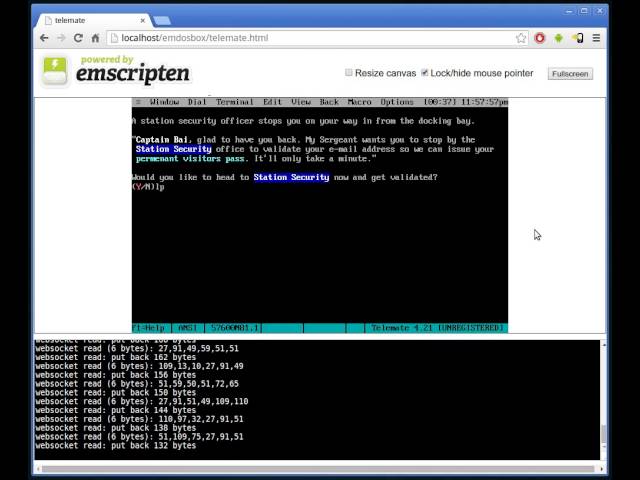The height and width of the screenshot is (480, 640).
Task: Open the Dial menu
Action: pos(197,102)
